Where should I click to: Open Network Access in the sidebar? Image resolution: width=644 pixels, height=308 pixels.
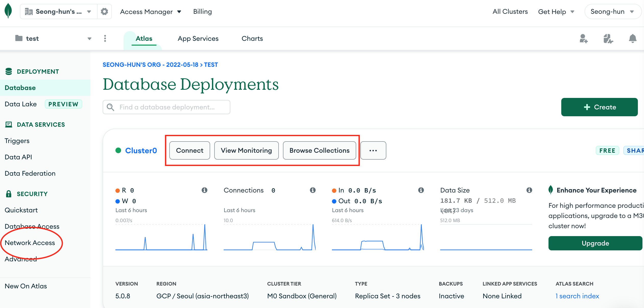pyautogui.click(x=30, y=243)
